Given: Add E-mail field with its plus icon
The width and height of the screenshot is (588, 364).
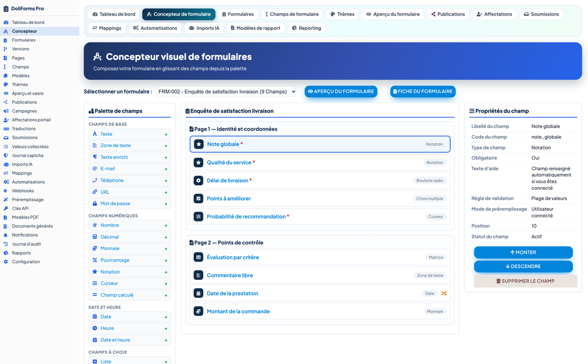Looking at the screenshot, I should 166,169.
